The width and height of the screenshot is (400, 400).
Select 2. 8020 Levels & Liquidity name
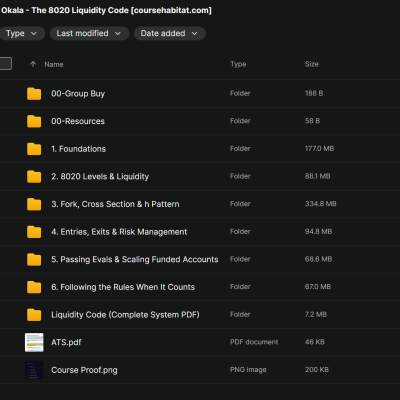coord(100,177)
